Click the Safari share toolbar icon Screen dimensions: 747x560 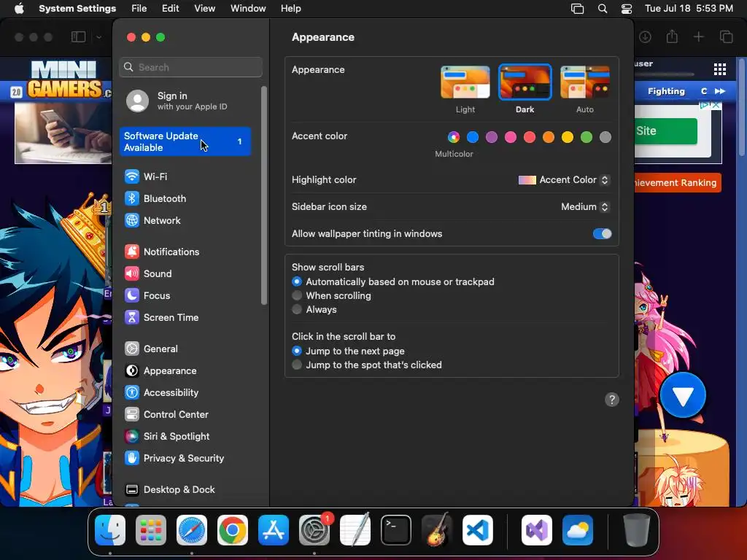672,36
